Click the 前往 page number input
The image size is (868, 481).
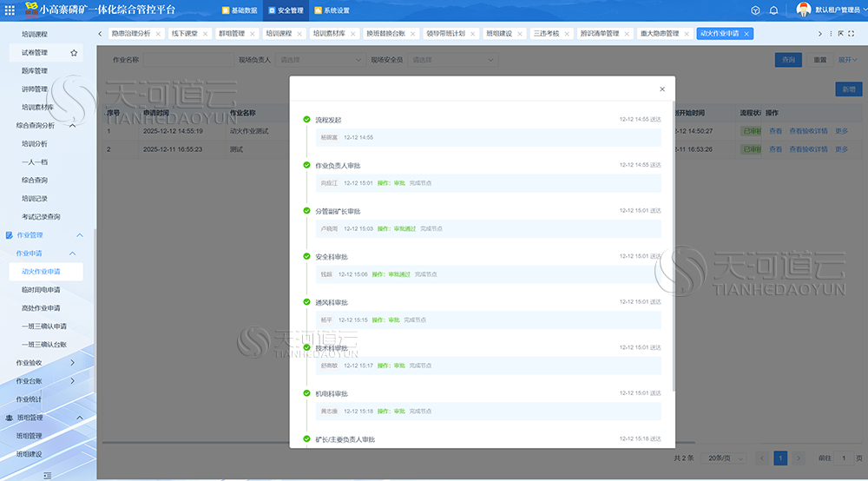coord(844,458)
